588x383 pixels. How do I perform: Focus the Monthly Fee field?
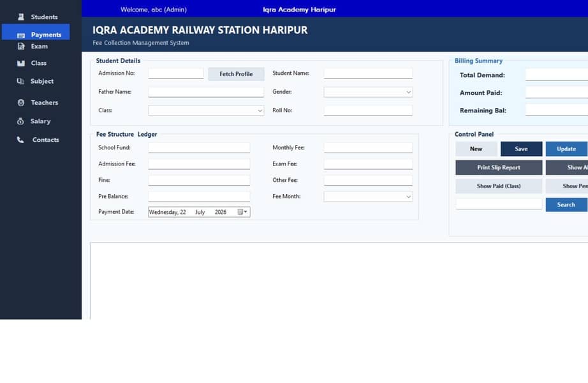click(368, 147)
